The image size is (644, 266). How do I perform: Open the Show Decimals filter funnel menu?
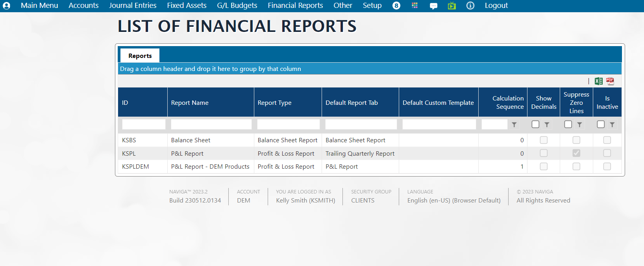point(547,125)
